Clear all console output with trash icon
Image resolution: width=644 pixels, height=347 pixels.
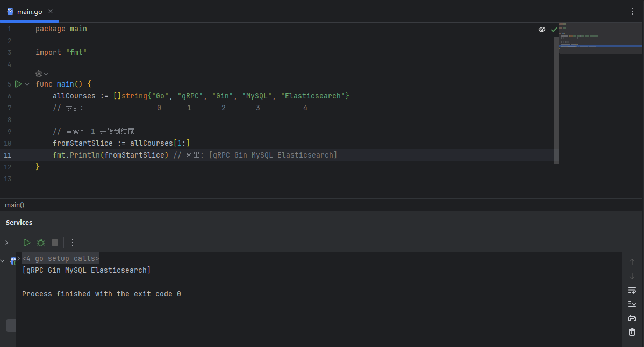pyautogui.click(x=632, y=332)
